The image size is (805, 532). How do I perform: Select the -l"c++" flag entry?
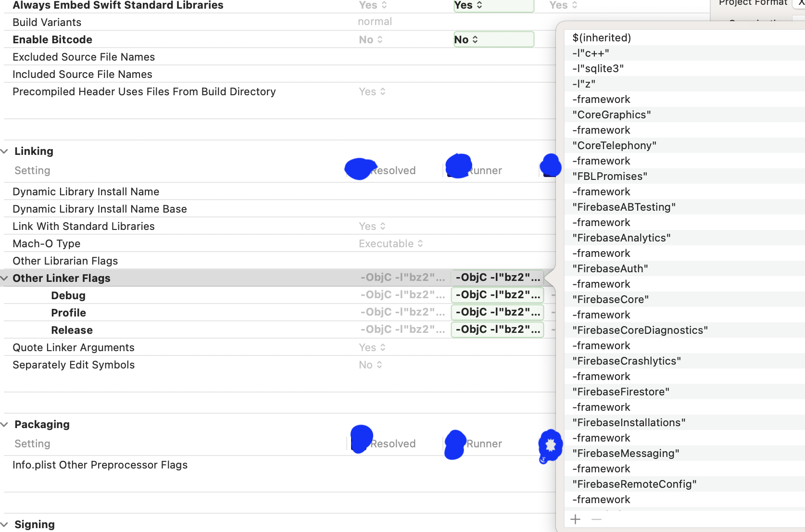[x=685, y=53]
